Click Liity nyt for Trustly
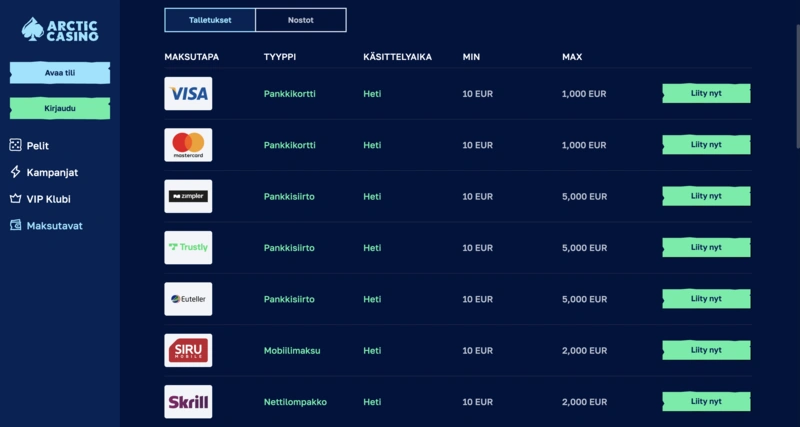 pos(706,247)
